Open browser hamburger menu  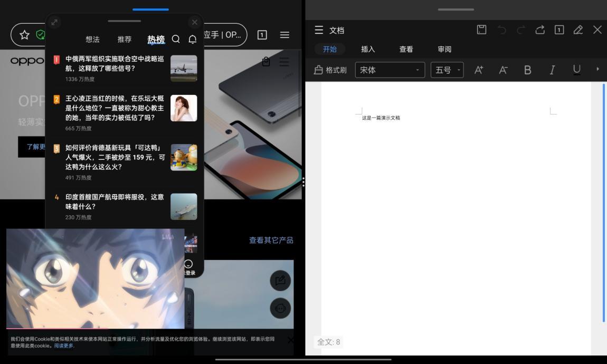(284, 35)
